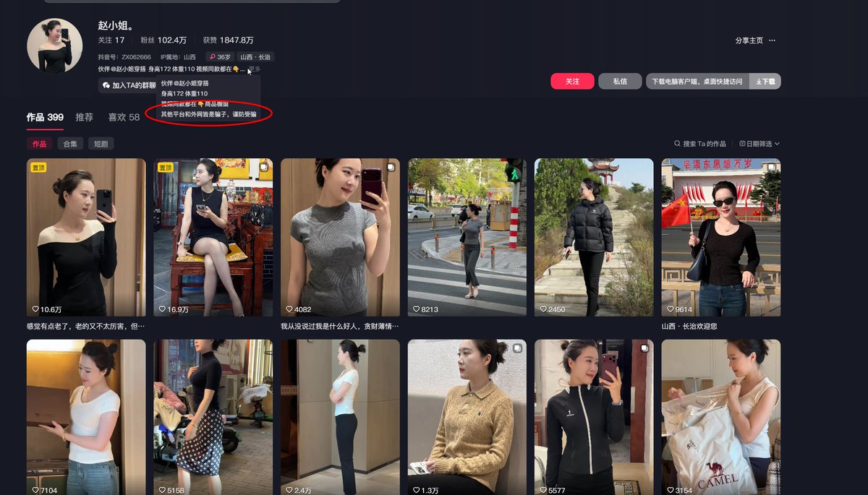Image resolution: width=868 pixels, height=495 pixels.
Task: Select the 合集 filter chip
Action: pos(70,144)
